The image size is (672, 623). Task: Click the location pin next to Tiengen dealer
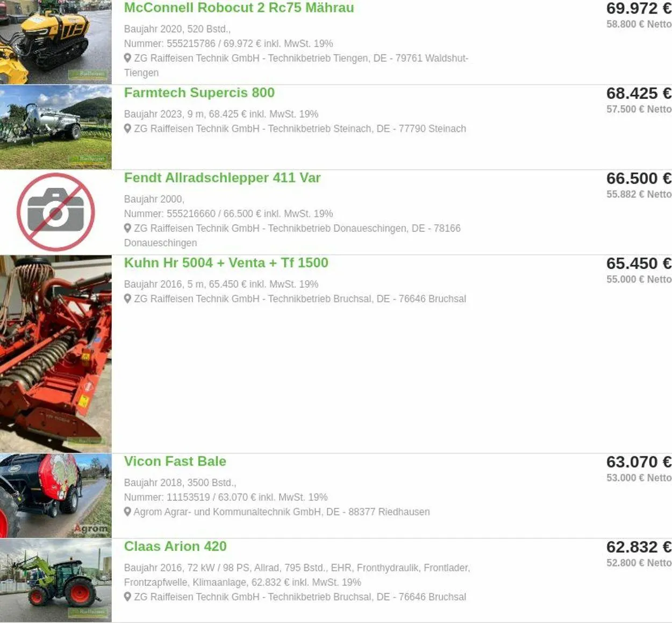point(127,58)
